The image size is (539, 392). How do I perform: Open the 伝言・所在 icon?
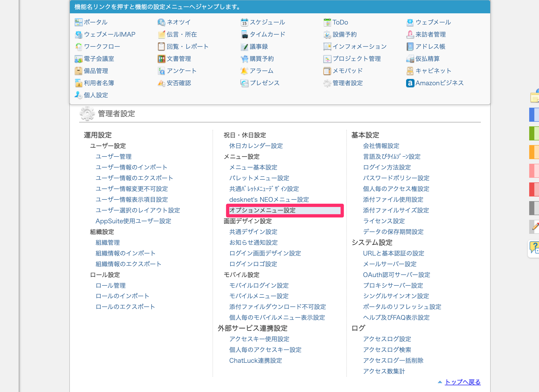coord(161,35)
